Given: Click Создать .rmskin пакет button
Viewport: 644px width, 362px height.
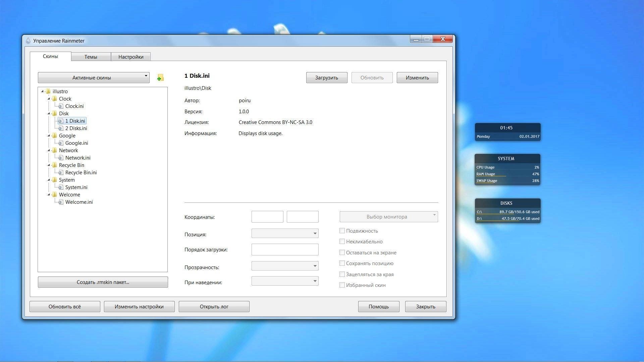Looking at the screenshot, I should (103, 282).
